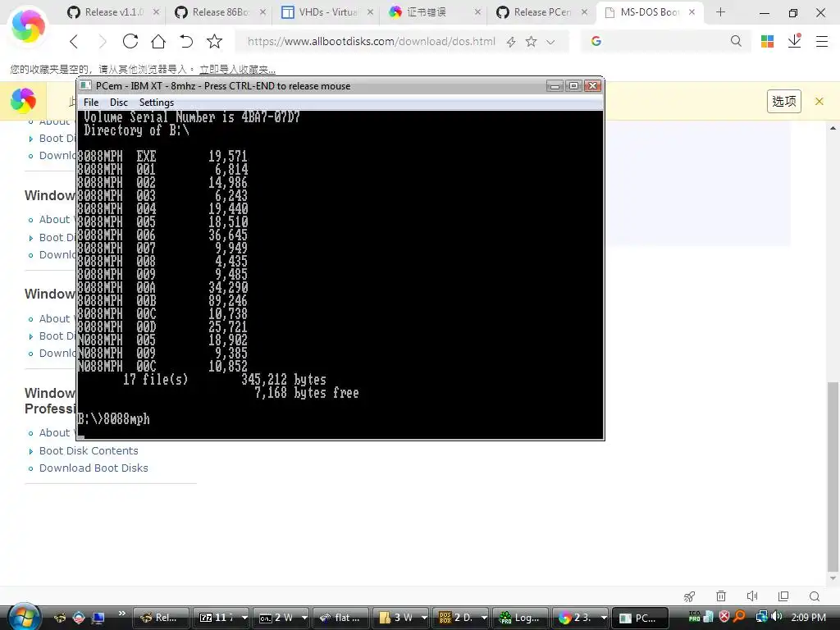This screenshot has width=840, height=630.
Task: Open the Download Boot Disks link
Action: 94,468
